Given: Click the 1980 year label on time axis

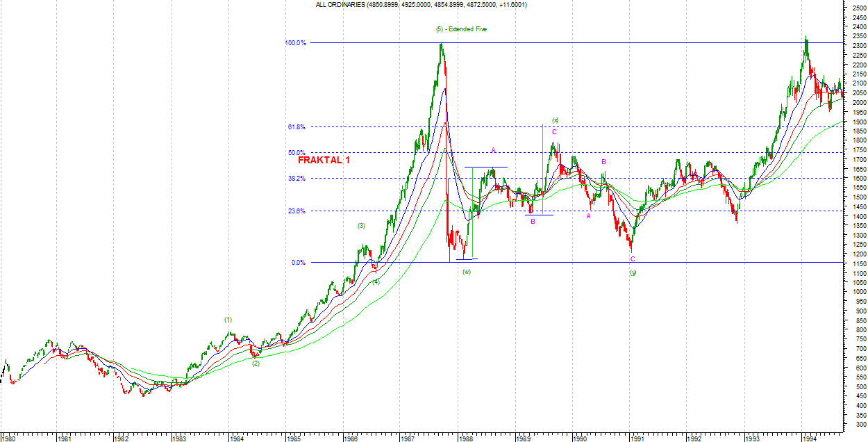Looking at the screenshot, I should click(x=9, y=439).
